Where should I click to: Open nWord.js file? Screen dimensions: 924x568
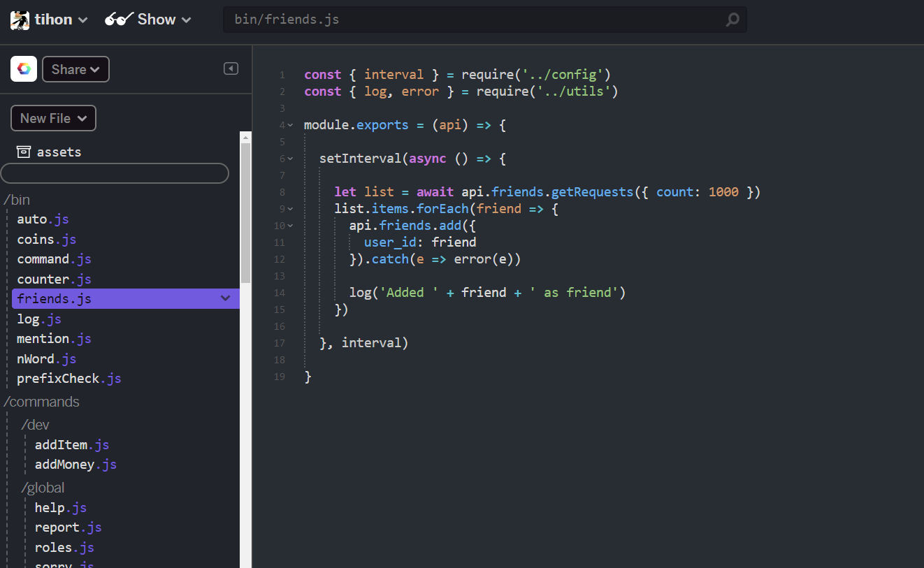pos(46,358)
